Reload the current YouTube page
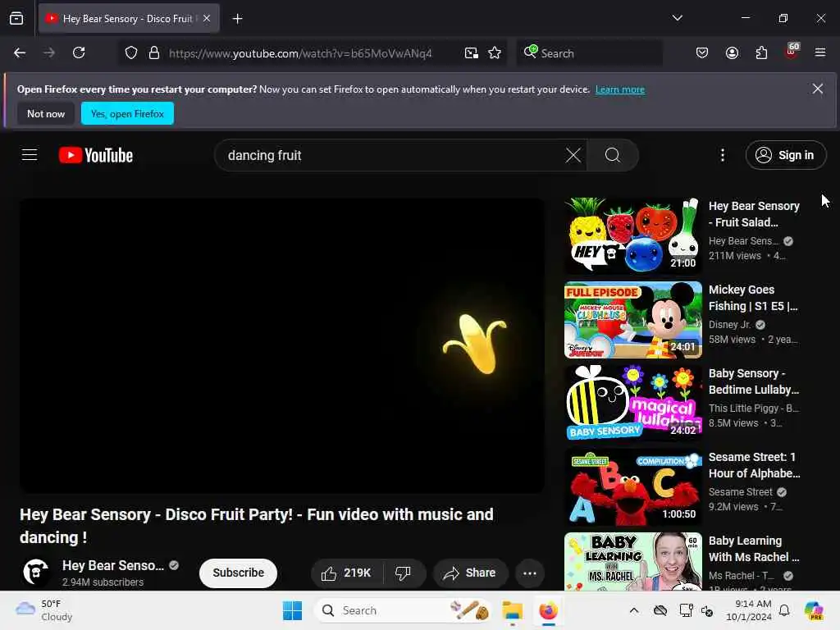The height and width of the screenshot is (630, 840). click(x=79, y=52)
